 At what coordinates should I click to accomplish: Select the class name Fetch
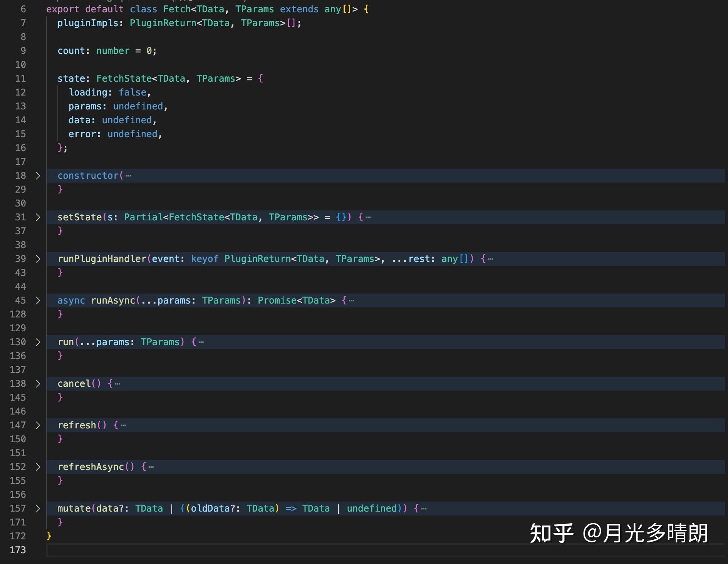(x=176, y=9)
